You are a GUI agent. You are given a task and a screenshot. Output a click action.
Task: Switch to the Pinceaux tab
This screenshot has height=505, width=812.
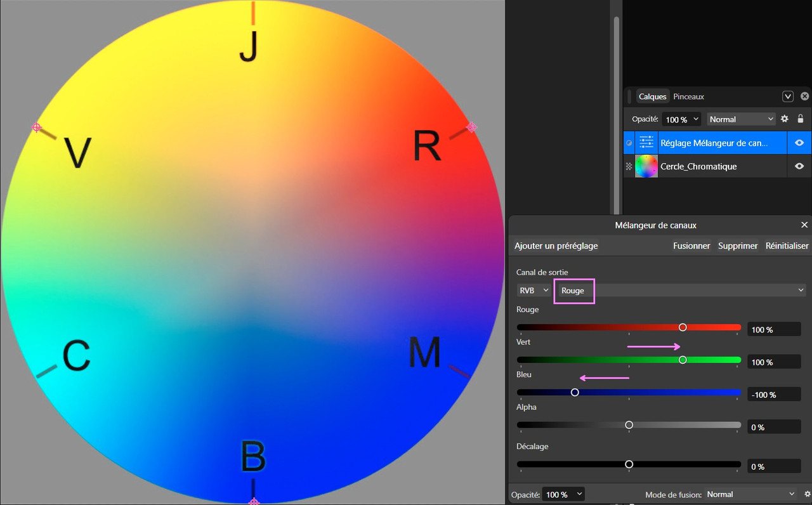point(689,96)
